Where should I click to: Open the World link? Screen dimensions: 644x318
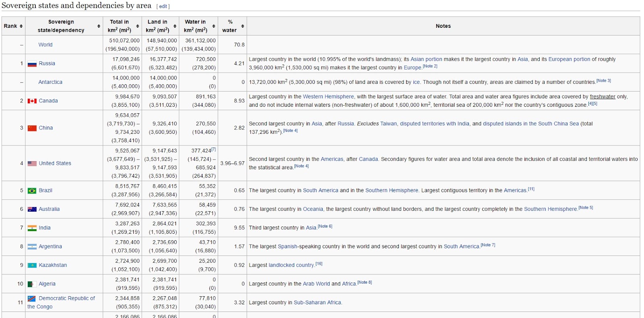[45, 45]
